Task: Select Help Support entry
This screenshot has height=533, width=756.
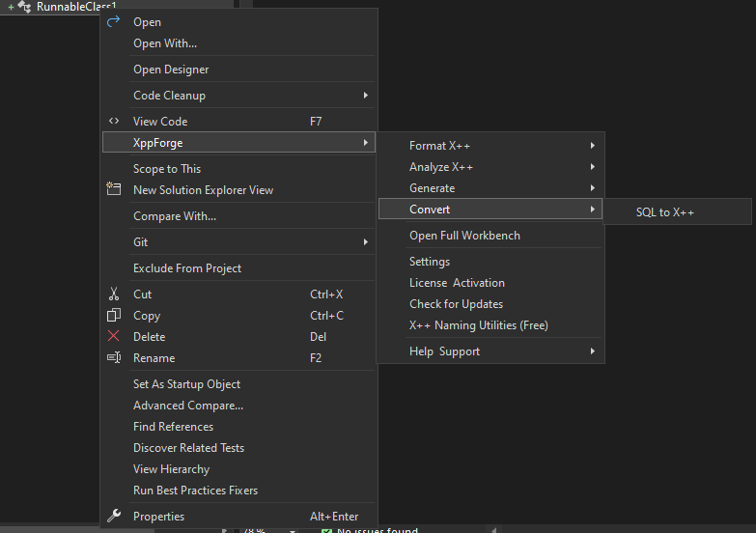Action: pyautogui.click(x=490, y=351)
